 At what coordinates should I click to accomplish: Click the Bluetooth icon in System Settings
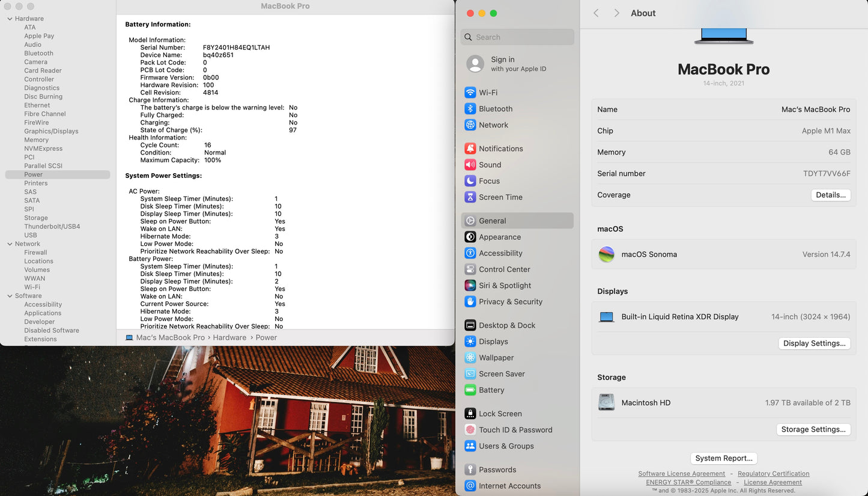coord(470,109)
